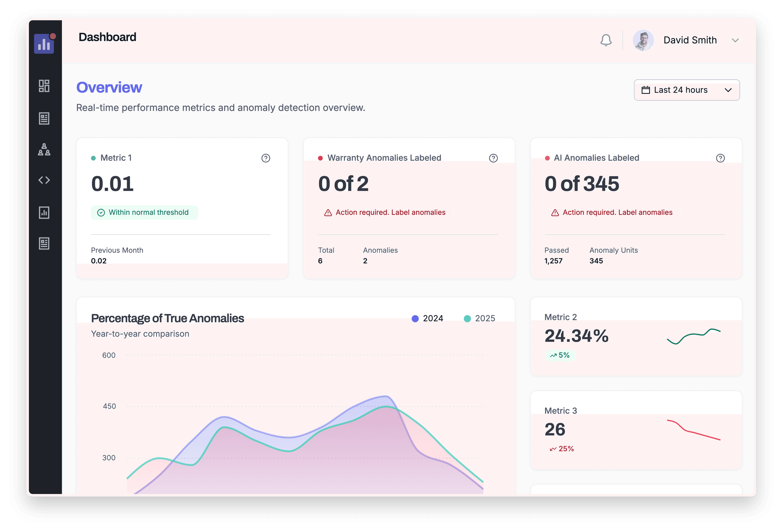This screenshot has width=783, height=532.
Task: Open the Last 24 hours dropdown
Action: coord(686,90)
